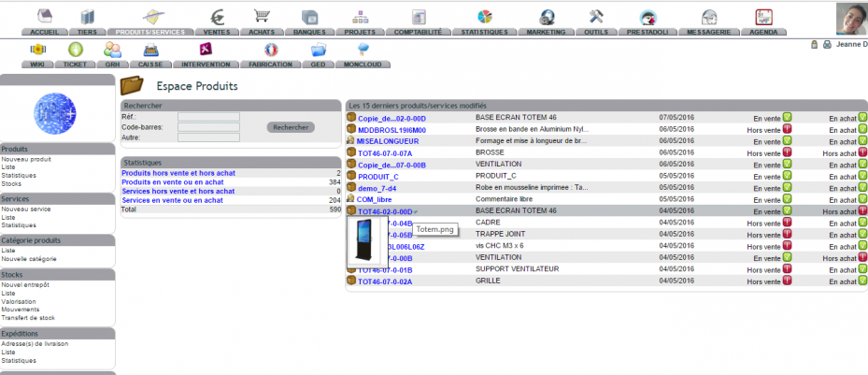Viewport: 868px width, 375px height.
Task: Click the Rechercher button
Action: pyautogui.click(x=291, y=127)
